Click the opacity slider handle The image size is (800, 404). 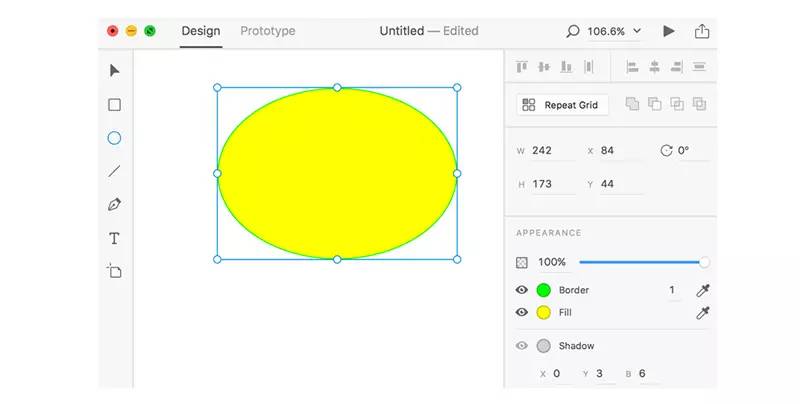pyautogui.click(x=704, y=262)
